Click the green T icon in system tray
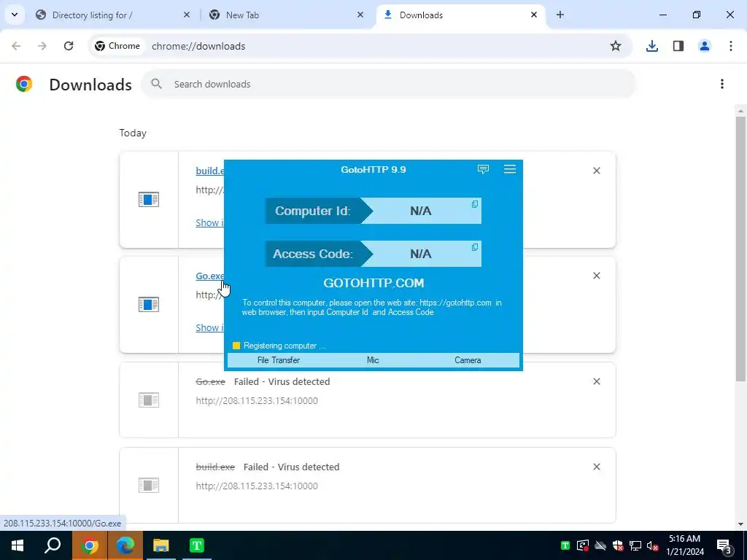 pyautogui.click(x=565, y=545)
